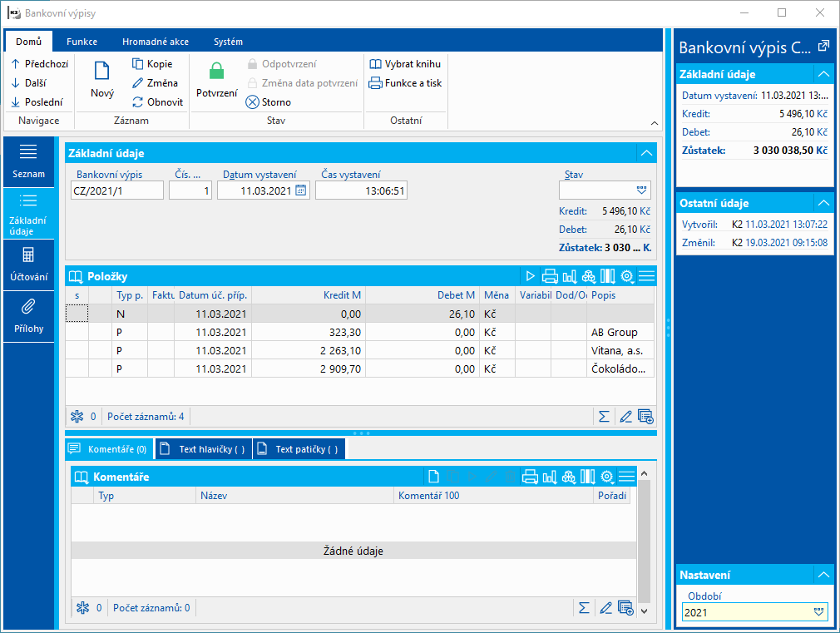The height and width of the screenshot is (633, 840).
Task: Open Vybrat knihu book selection
Action: point(405,64)
